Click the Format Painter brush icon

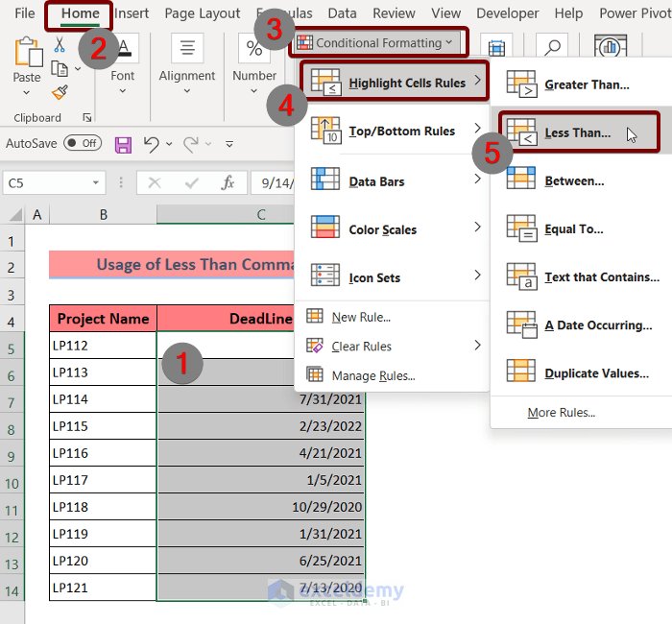(60, 92)
